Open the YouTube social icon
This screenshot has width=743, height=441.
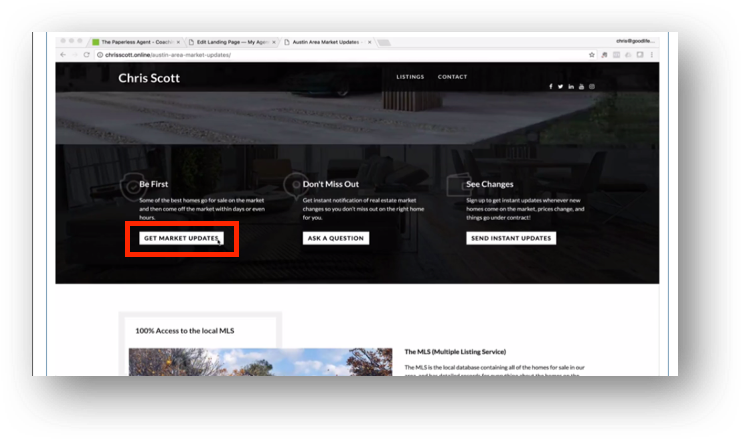coord(581,87)
